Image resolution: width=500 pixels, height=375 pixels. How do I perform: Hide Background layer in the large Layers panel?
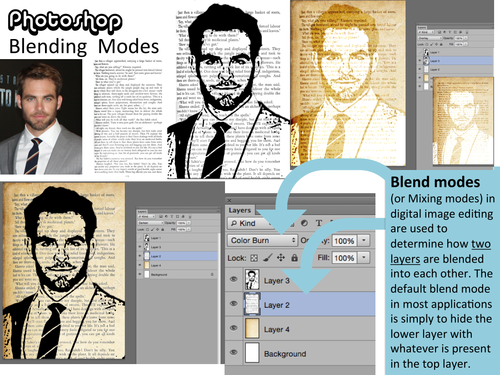(234, 352)
